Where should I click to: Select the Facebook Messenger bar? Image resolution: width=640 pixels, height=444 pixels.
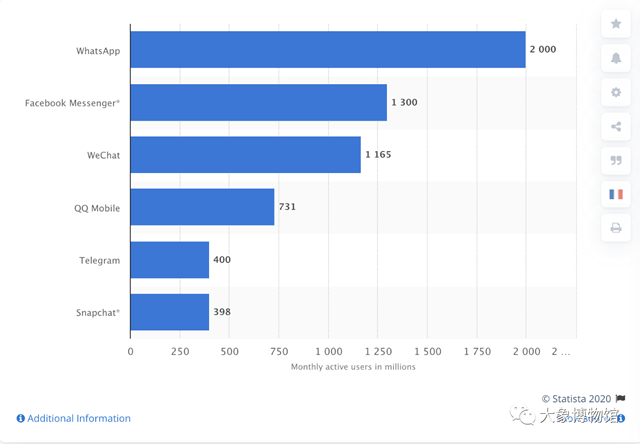(258, 102)
